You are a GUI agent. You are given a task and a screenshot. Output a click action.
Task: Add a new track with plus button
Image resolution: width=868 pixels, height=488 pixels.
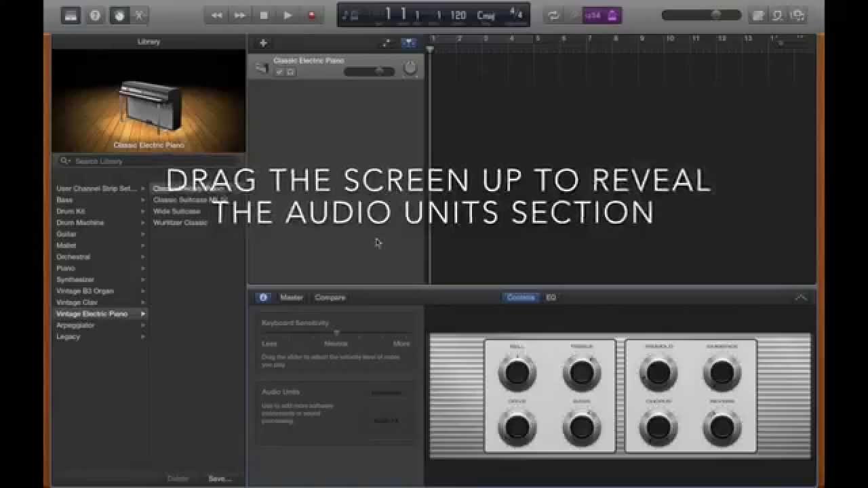click(x=263, y=43)
